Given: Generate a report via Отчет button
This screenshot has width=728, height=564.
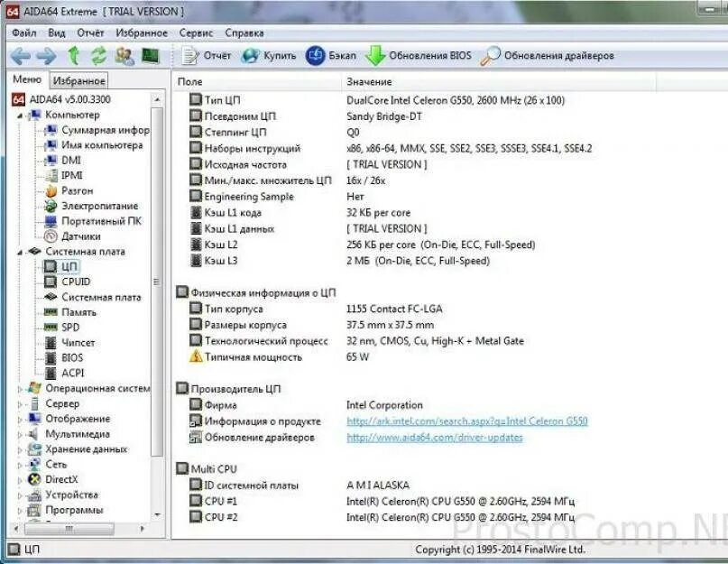Looking at the screenshot, I should (207, 56).
